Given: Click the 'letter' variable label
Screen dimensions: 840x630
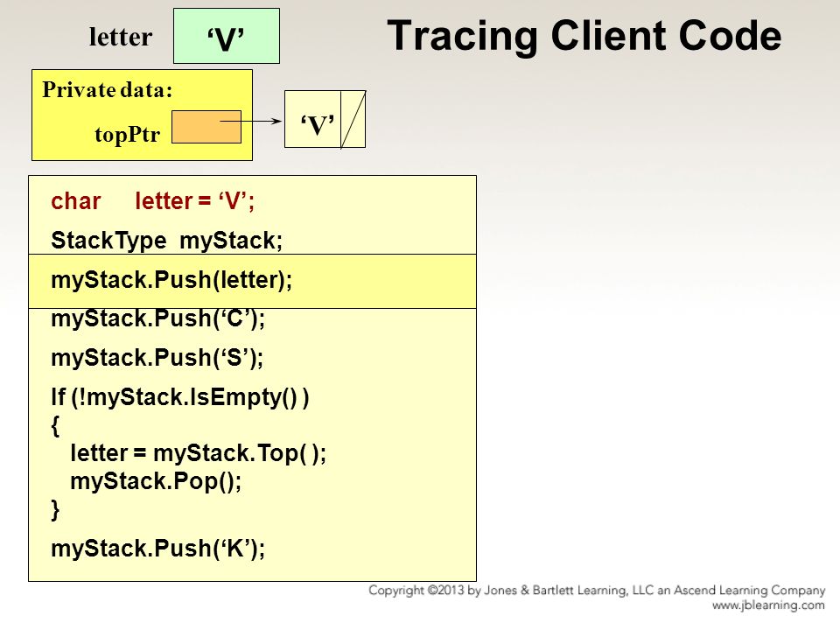Looking at the screenshot, I should tap(121, 37).
